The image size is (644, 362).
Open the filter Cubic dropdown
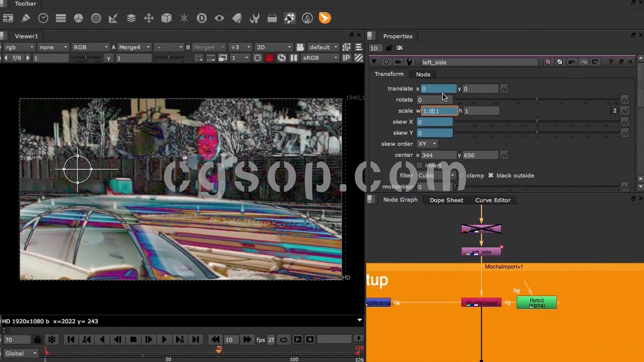[436, 175]
